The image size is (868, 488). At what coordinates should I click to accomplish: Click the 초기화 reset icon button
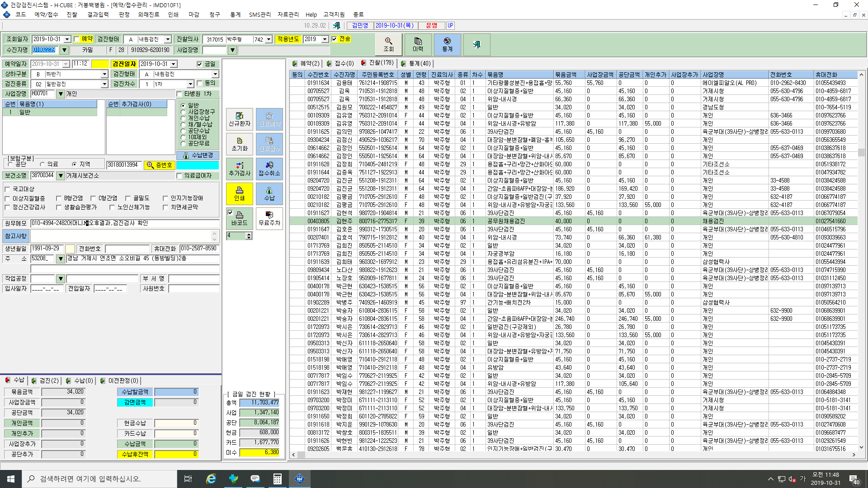click(240, 144)
